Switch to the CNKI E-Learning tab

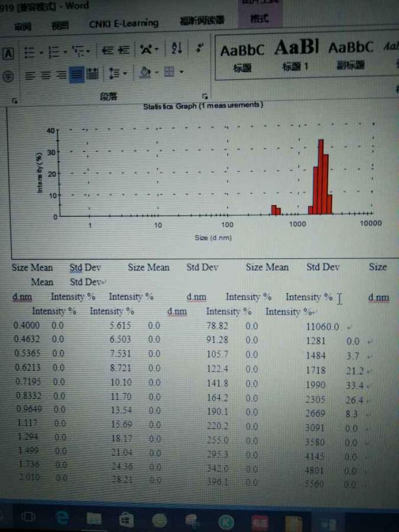pyautogui.click(x=124, y=24)
